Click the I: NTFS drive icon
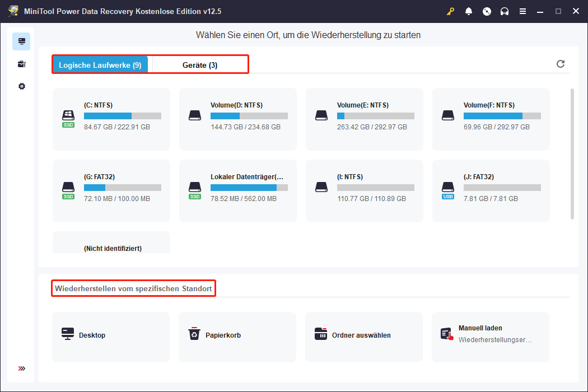Viewport: 588px width, 392px height. pyautogui.click(x=321, y=187)
